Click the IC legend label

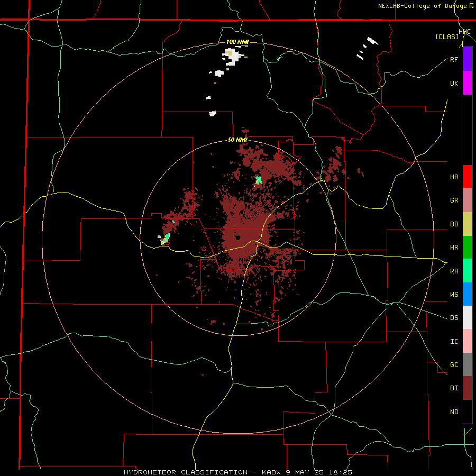454,342
